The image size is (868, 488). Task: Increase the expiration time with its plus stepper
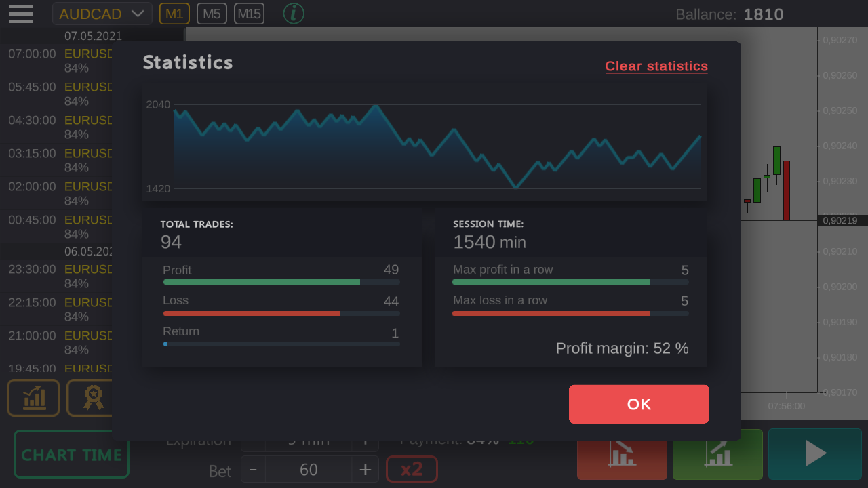[366, 439]
